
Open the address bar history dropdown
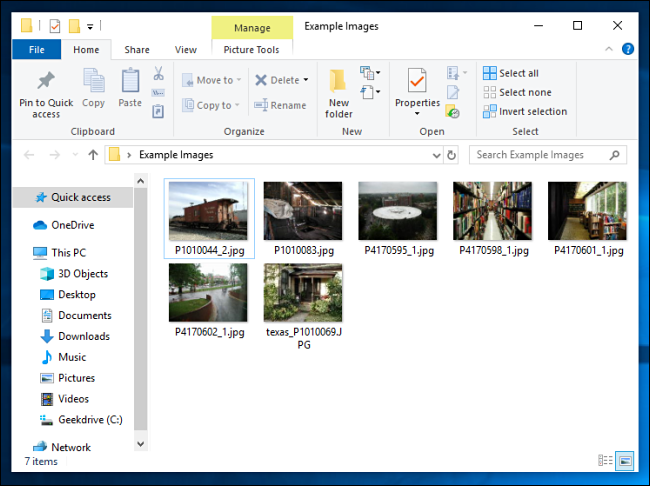coord(435,155)
